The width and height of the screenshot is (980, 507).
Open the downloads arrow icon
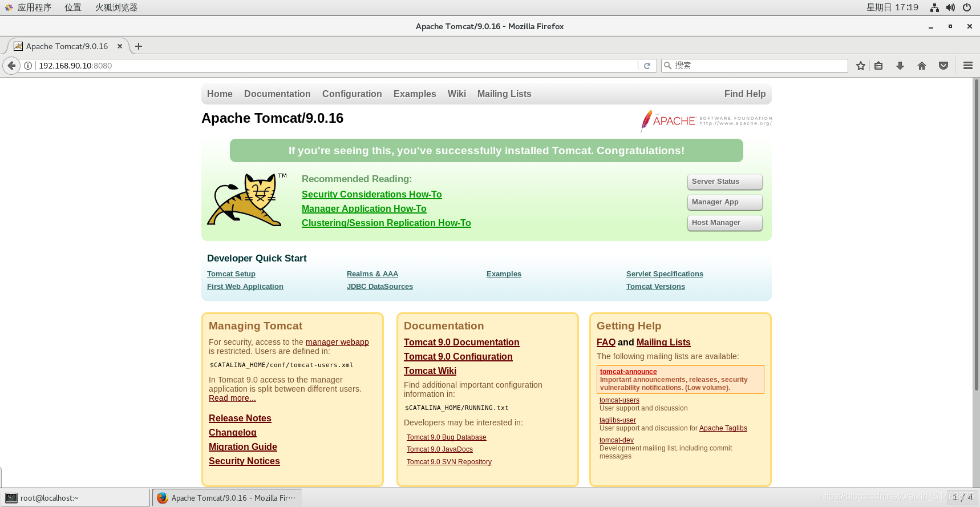point(900,66)
